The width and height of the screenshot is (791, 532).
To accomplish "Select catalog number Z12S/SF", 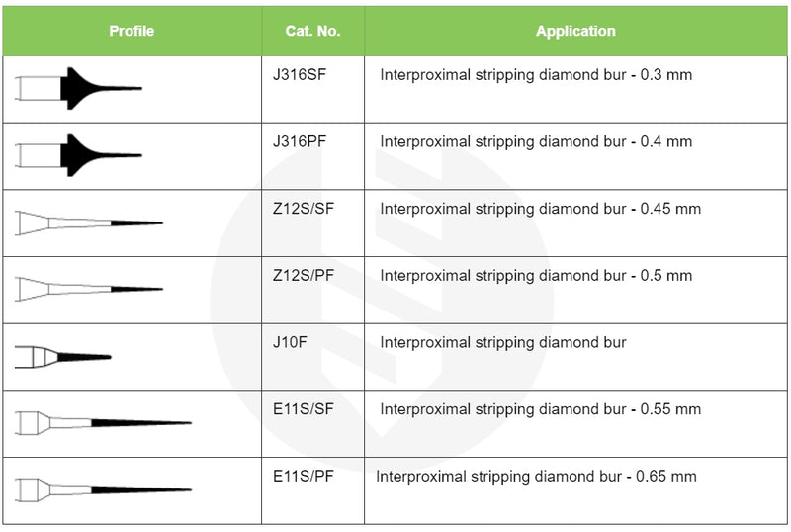I will click(304, 209).
